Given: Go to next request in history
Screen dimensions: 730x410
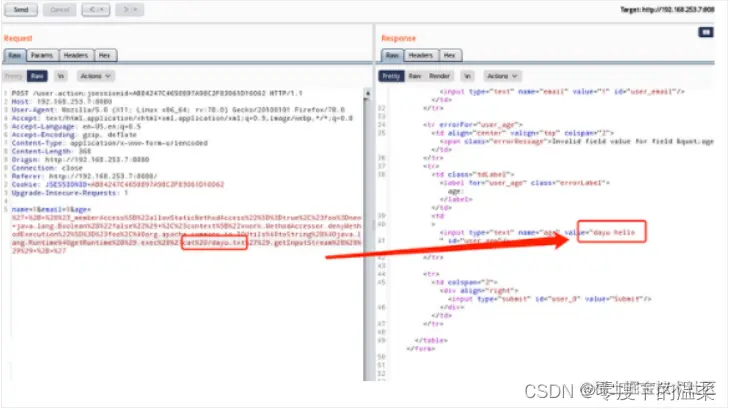Looking at the screenshot, I should pos(129,10).
